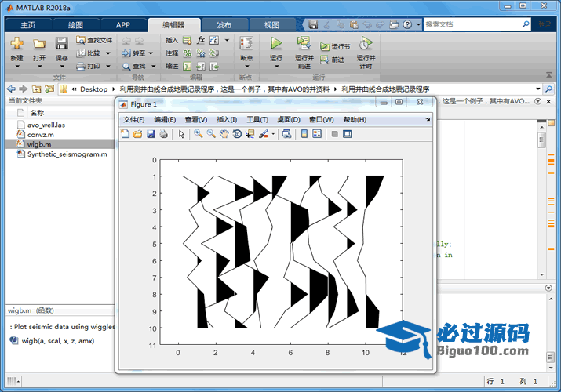Toggle Zoom In tool in figure
This screenshot has height=392, width=561.
point(199,134)
